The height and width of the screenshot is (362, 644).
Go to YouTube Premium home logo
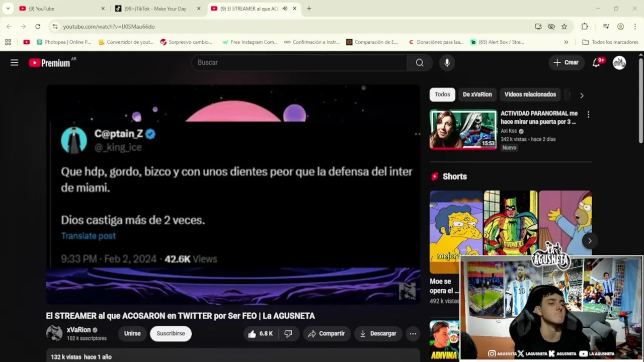49,63
